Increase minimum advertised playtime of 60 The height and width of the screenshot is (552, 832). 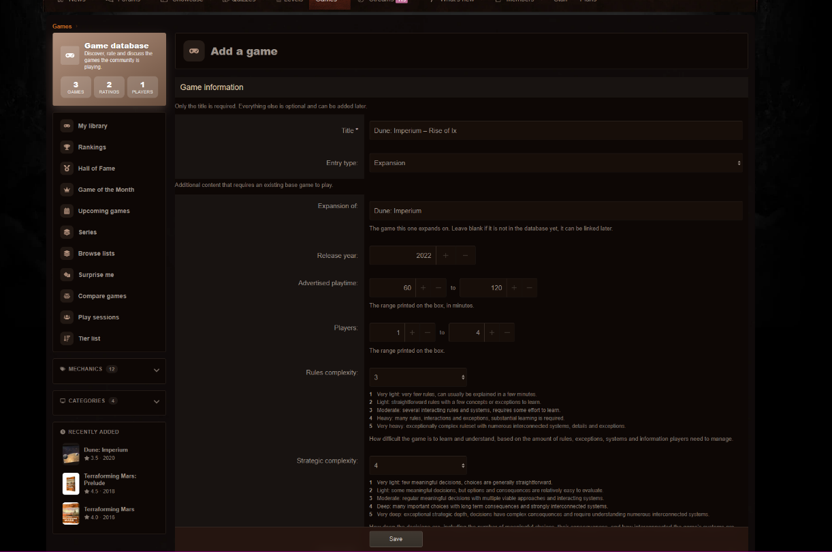pos(423,288)
